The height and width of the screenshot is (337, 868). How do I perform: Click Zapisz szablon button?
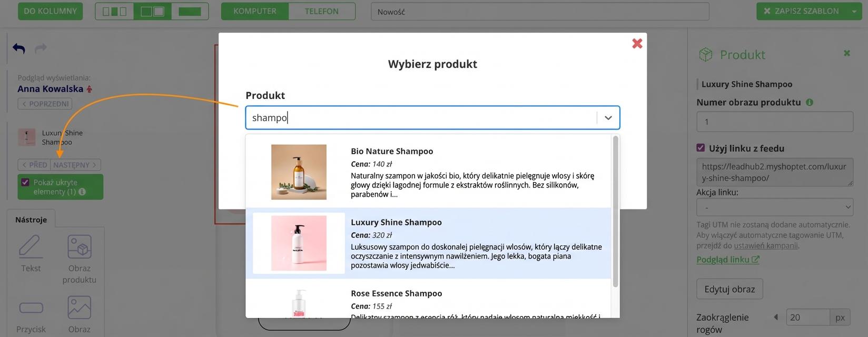tap(802, 11)
